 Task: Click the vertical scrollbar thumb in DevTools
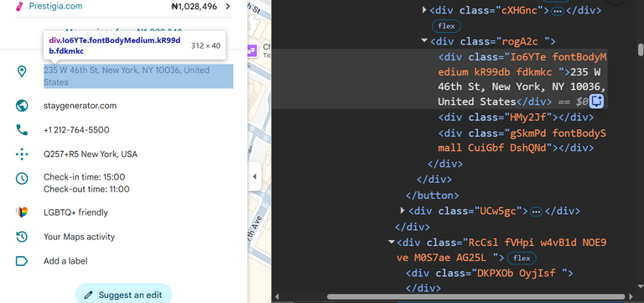click(x=641, y=50)
